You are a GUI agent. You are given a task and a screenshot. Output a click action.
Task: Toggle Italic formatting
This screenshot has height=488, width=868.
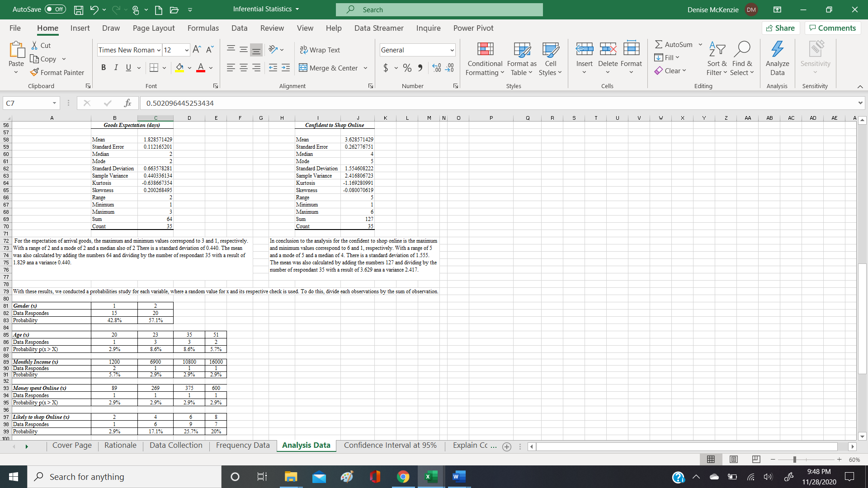(x=116, y=68)
